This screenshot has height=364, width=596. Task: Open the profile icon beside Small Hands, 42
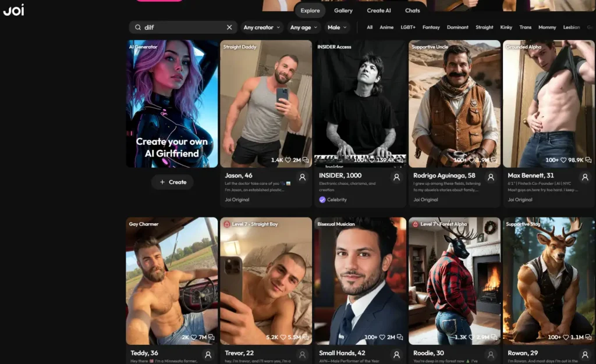click(396, 355)
